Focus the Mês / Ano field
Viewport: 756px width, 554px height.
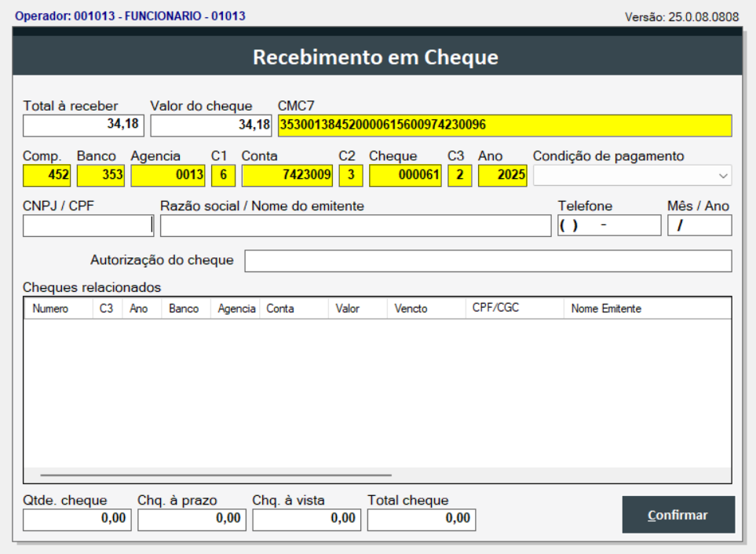click(699, 225)
